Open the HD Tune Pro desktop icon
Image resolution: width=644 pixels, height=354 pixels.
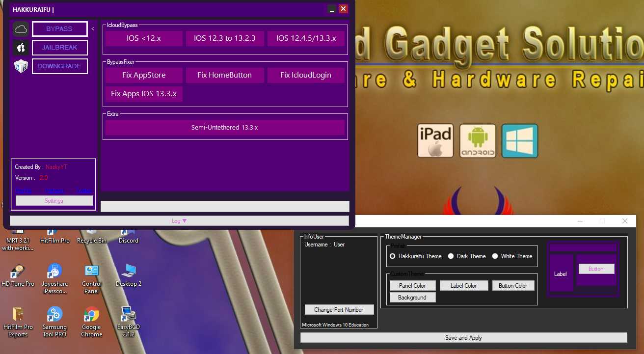coord(18,275)
